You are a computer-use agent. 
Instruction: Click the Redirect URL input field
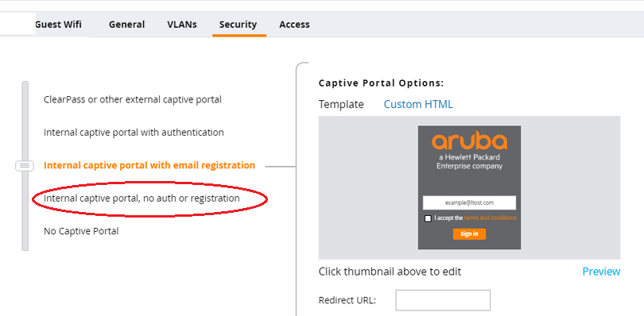point(443,300)
